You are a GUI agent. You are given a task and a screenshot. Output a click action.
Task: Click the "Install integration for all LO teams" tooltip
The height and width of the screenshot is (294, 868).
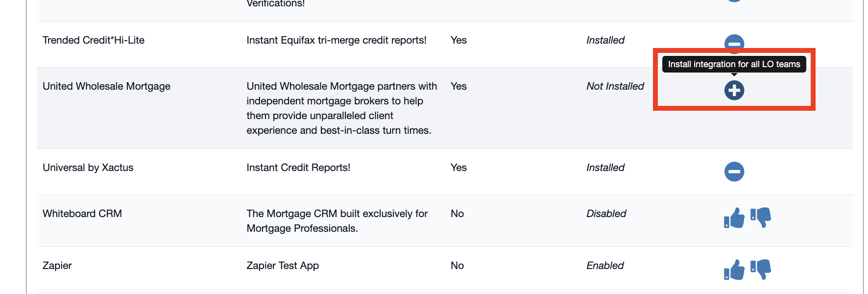pyautogui.click(x=734, y=64)
